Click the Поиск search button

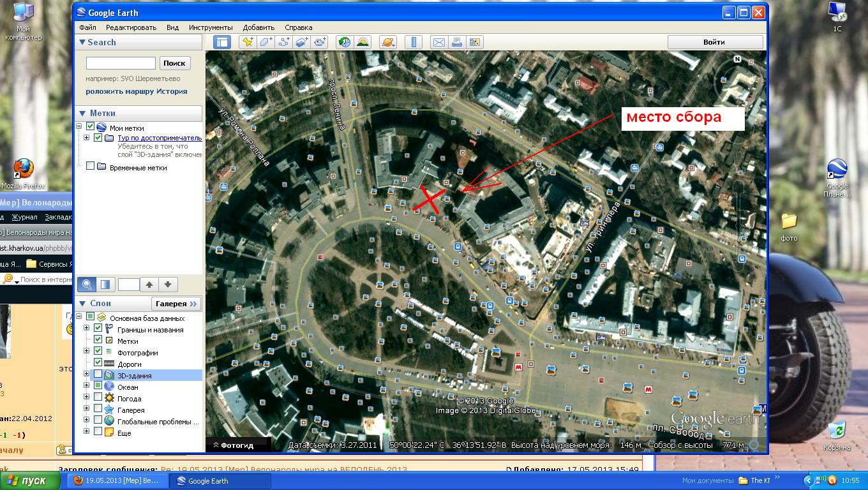tap(174, 63)
